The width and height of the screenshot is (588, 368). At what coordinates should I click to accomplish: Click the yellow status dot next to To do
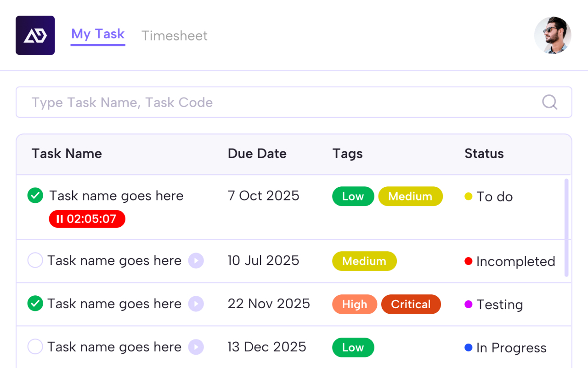(x=468, y=196)
